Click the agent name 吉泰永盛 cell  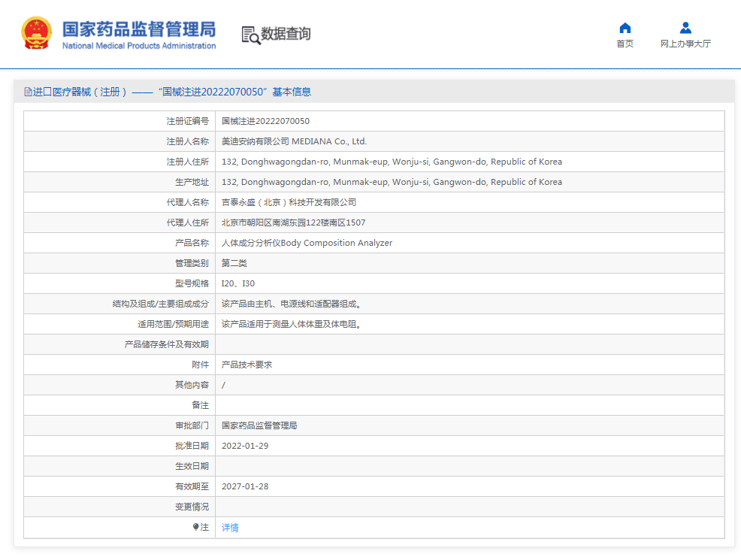tap(289, 202)
